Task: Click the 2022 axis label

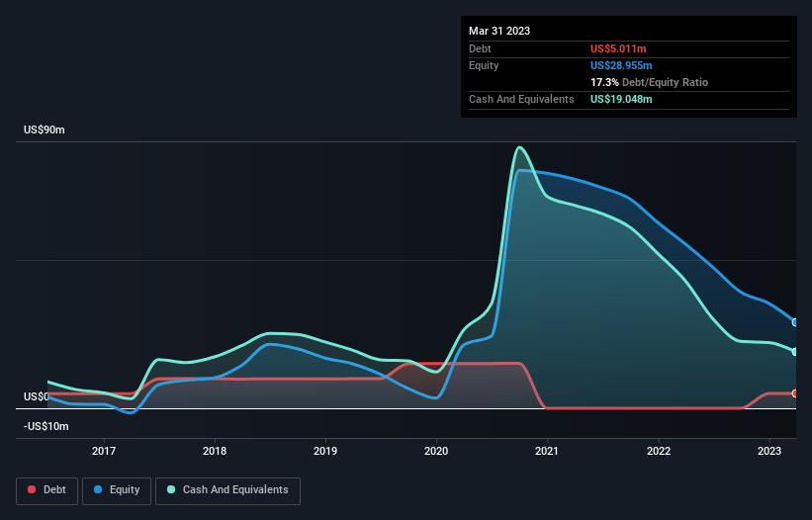Action: coord(659,451)
